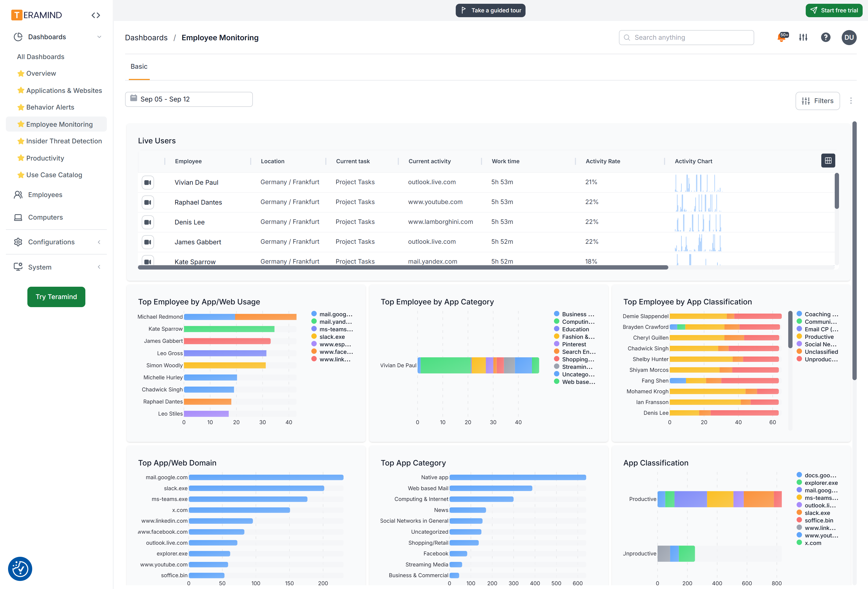
Task: Click Dashboards breadcrumb link
Action: click(146, 38)
